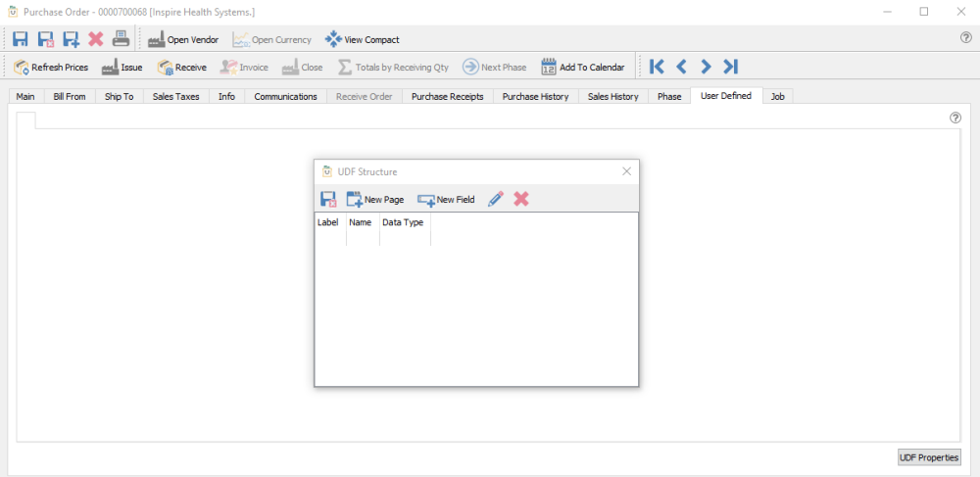Image resolution: width=980 pixels, height=477 pixels.
Task: Go to next record
Action: (x=706, y=67)
